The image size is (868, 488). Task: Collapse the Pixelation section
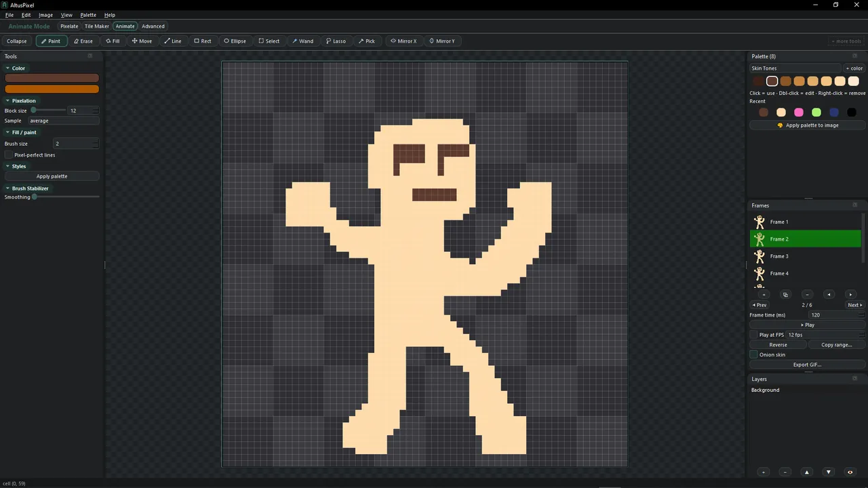pyautogui.click(x=20, y=101)
